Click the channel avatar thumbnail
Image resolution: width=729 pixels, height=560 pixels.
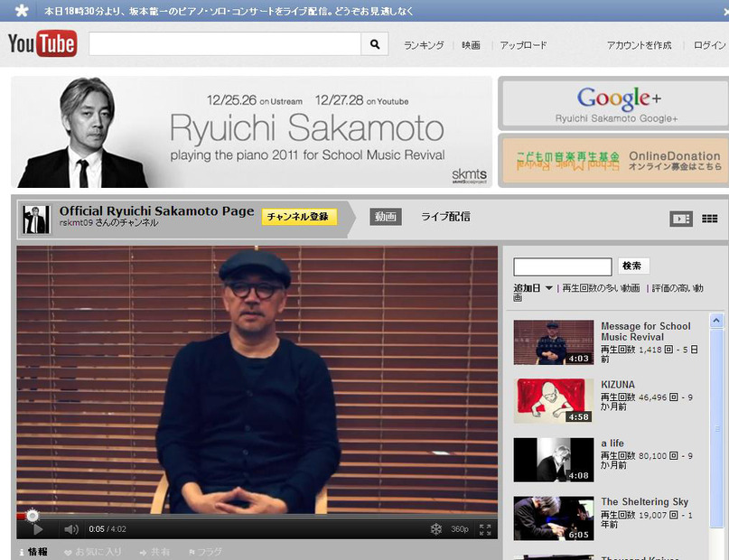[x=36, y=219]
